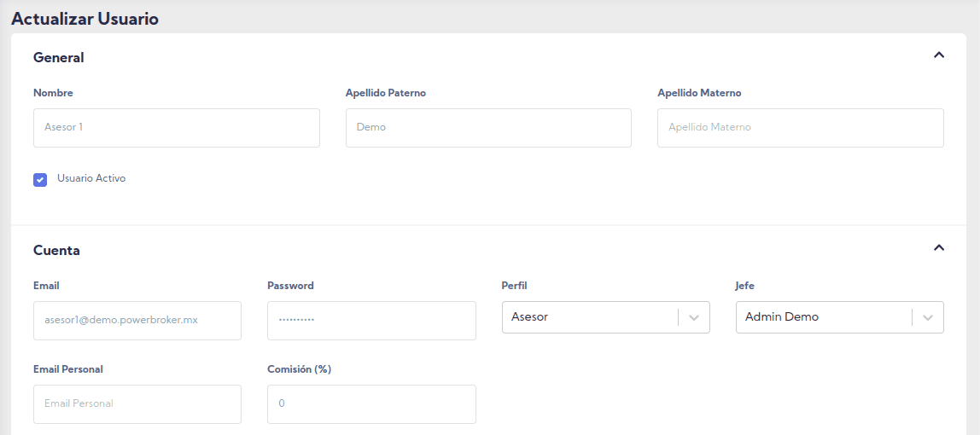Collapse the Cuenta section chevron
Screen dimensions: 980x435
tap(938, 248)
